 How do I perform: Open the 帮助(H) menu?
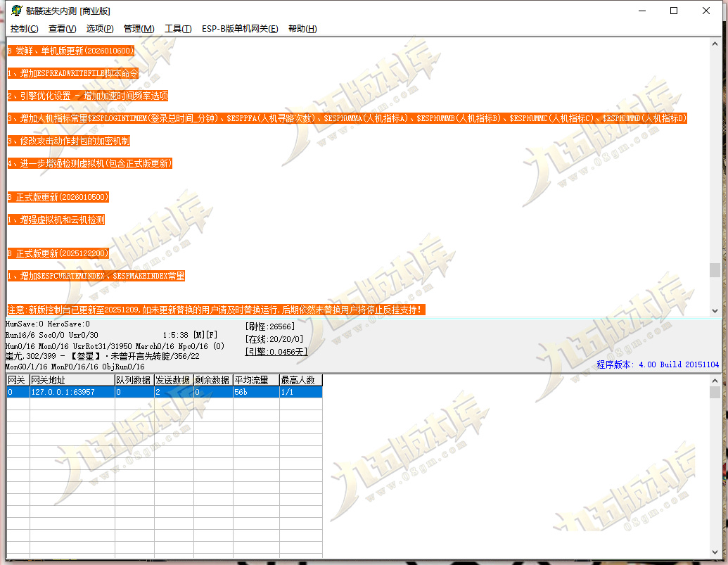[x=302, y=29]
